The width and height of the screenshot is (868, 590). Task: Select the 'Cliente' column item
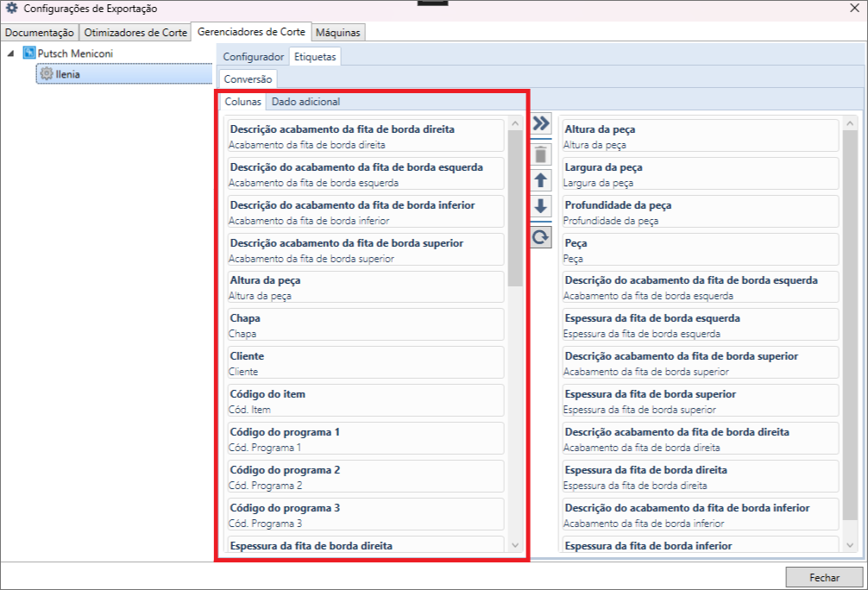[365, 363]
